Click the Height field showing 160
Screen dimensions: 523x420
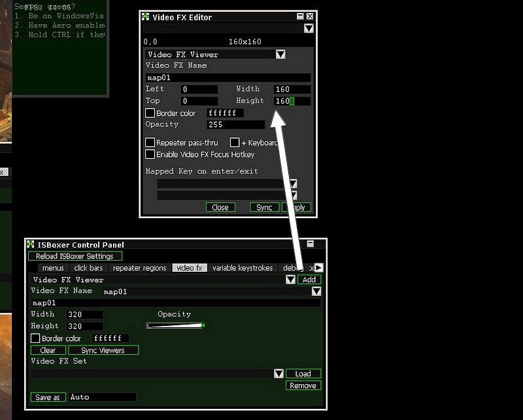click(292, 101)
